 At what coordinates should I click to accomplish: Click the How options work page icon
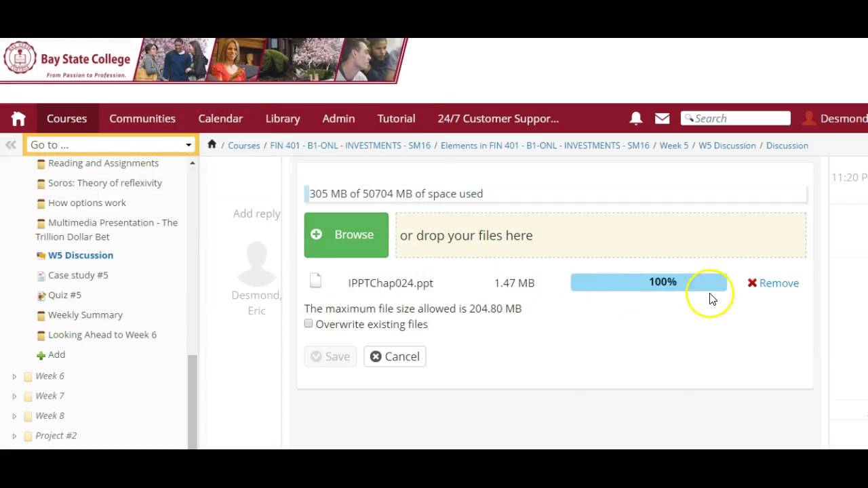[x=41, y=203]
